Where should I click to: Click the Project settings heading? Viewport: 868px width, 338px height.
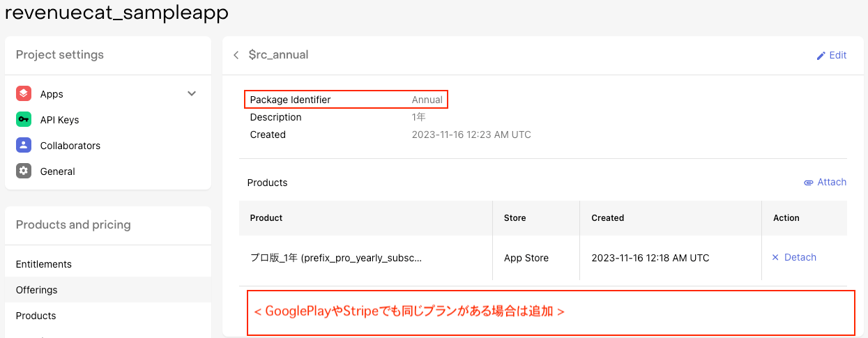pyautogui.click(x=60, y=55)
